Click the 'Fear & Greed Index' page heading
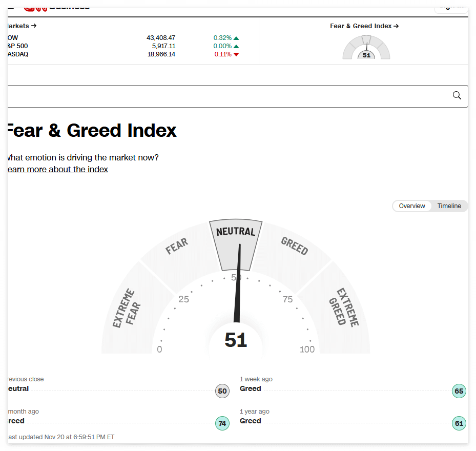The image size is (476, 451). (92, 130)
